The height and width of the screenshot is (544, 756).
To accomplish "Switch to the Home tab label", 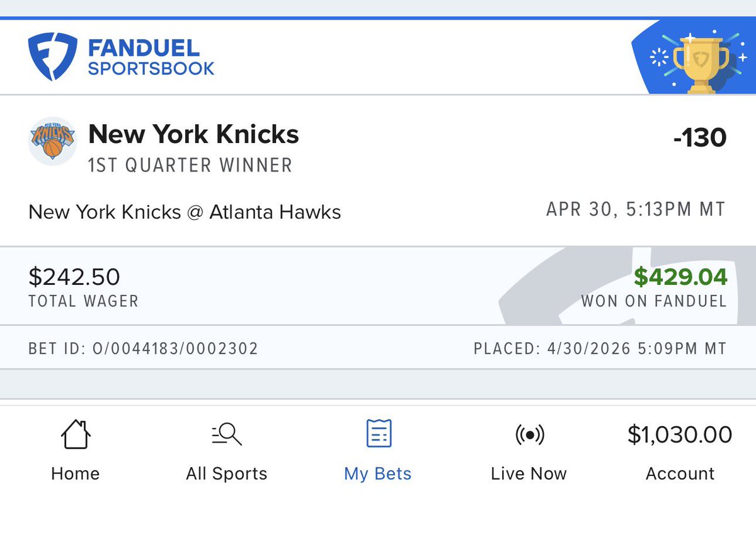I will click(76, 474).
